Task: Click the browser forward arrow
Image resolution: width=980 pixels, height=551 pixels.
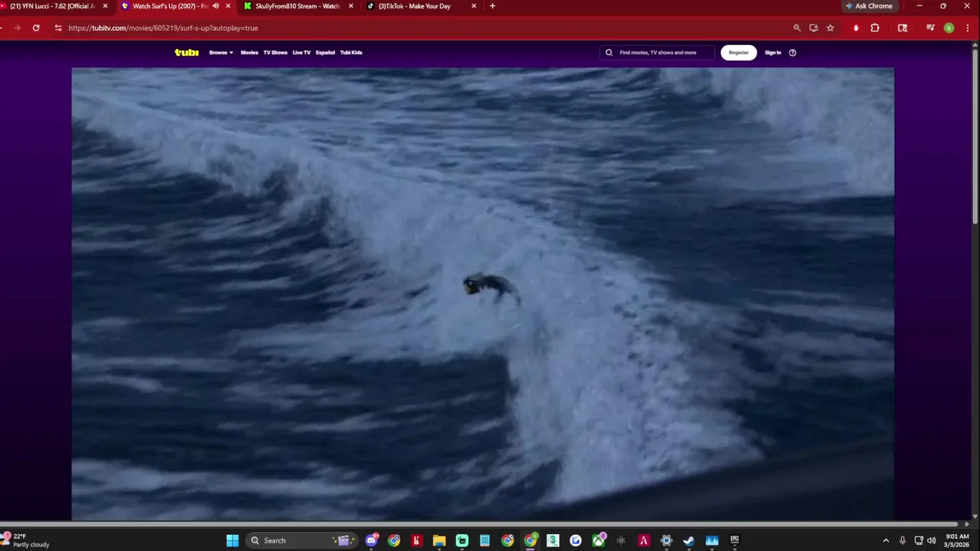Action: click(17, 28)
